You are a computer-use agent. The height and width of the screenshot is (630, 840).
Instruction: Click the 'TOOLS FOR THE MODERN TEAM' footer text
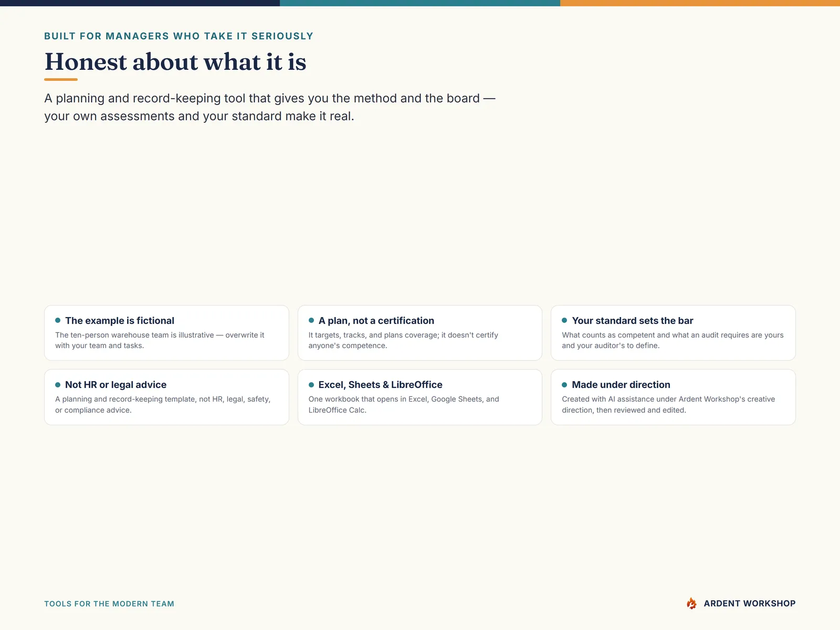(x=109, y=604)
